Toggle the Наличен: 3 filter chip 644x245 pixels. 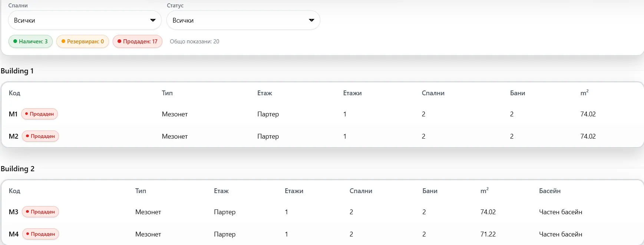(30, 42)
